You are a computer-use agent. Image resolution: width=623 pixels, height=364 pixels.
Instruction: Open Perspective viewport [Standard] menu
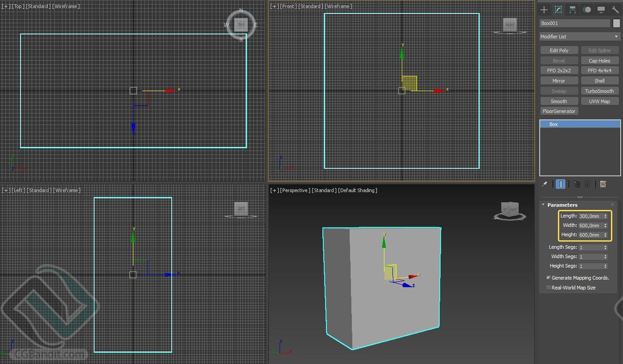coord(324,191)
